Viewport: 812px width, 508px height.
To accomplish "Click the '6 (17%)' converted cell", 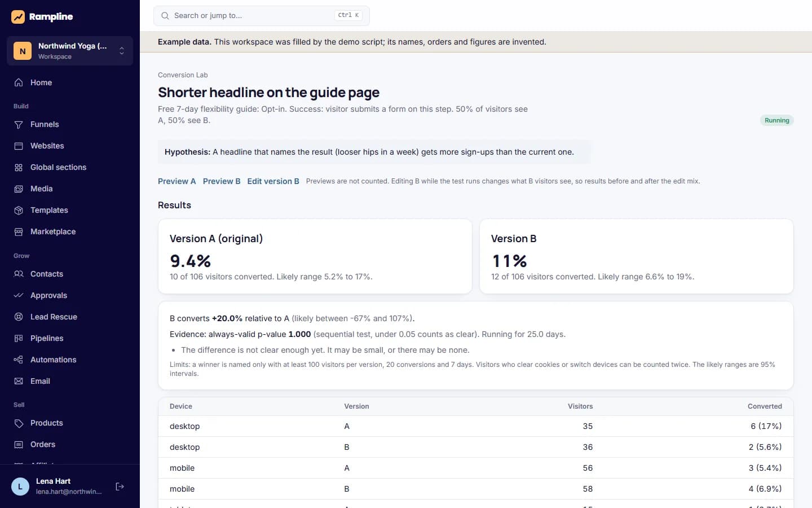I will tap(766, 426).
